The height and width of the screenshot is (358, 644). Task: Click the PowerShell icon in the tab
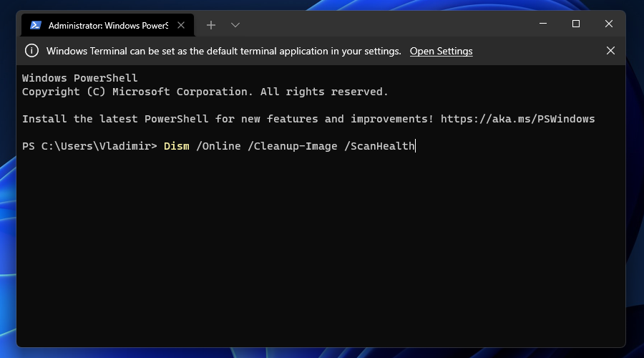click(x=36, y=25)
